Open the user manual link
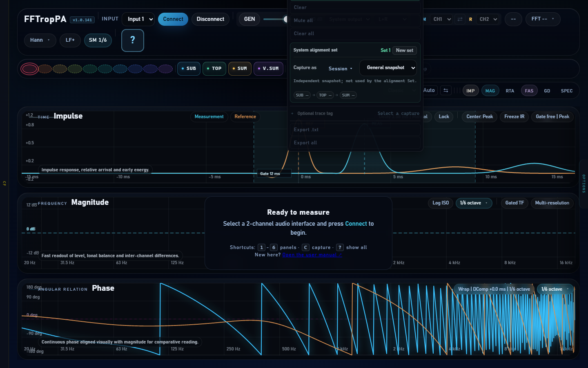588x368 pixels. pyautogui.click(x=312, y=255)
